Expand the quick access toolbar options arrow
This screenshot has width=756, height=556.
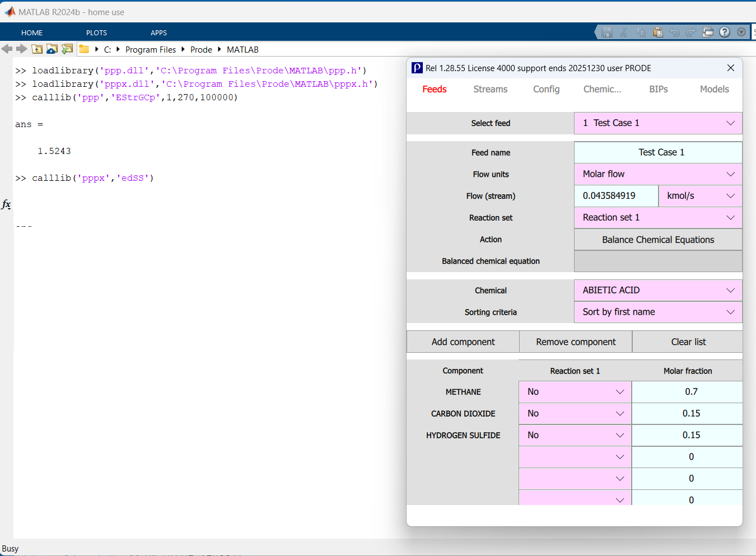(x=741, y=32)
